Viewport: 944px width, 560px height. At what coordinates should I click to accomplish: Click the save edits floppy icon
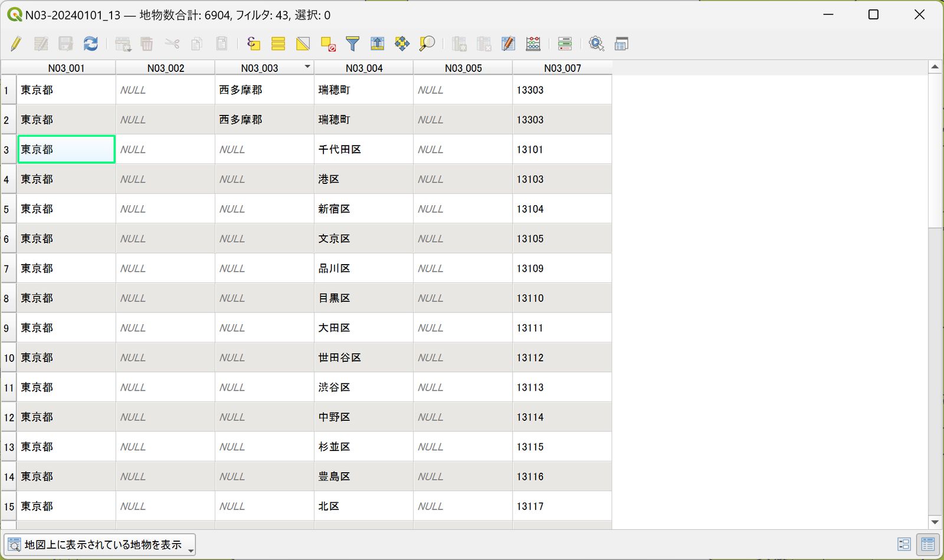(65, 44)
